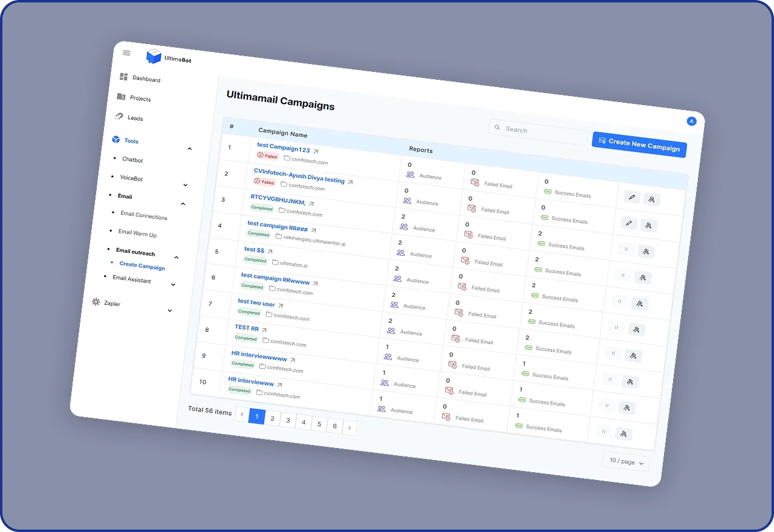
Task: Click Create New Campaign button
Action: point(639,144)
